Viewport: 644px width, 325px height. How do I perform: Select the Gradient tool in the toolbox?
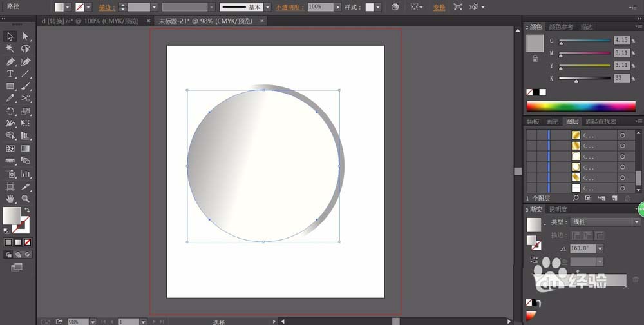pos(26,148)
